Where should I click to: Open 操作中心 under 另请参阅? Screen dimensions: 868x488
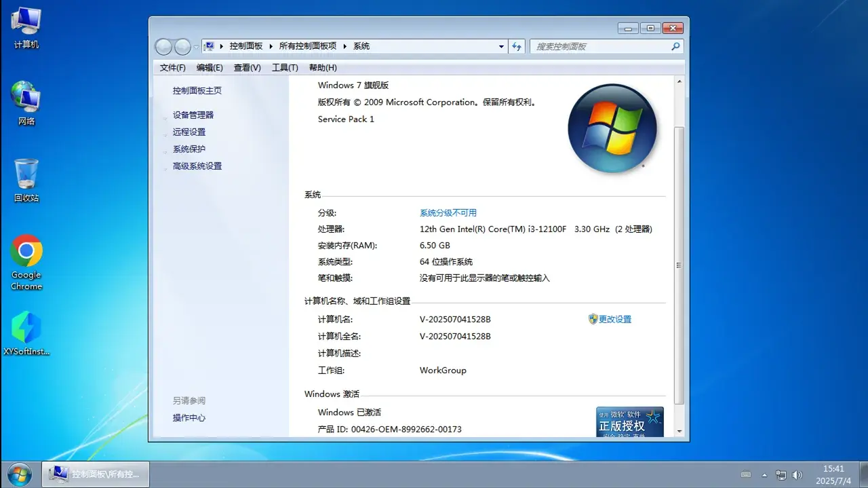tap(189, 417)
